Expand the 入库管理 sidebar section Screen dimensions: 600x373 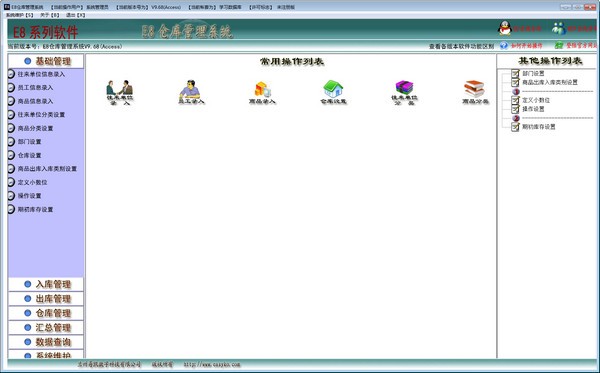click(46, 284)
